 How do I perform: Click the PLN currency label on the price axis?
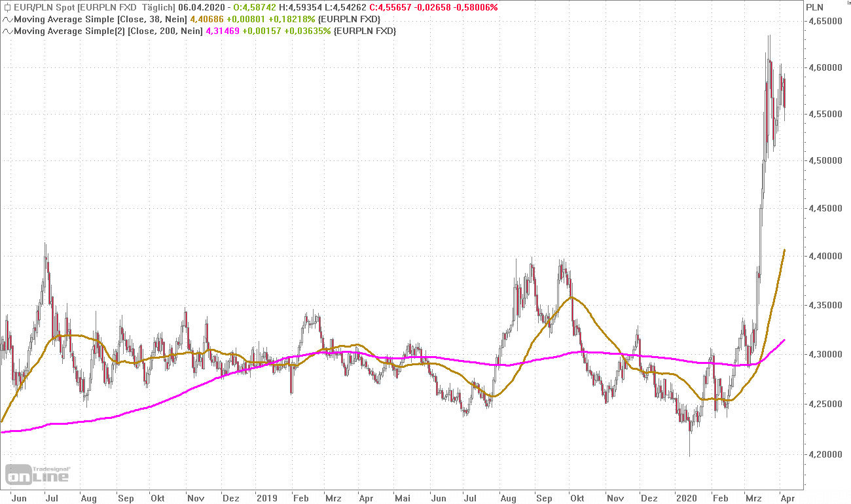(815, 7)
